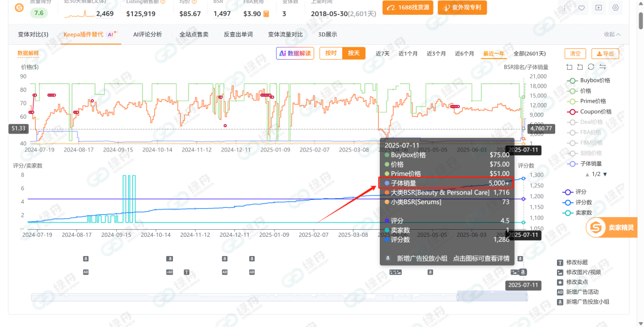This screenshot has height=327, width=644.
Task: Click the three-dot more options icon
Action: [565, 8]
